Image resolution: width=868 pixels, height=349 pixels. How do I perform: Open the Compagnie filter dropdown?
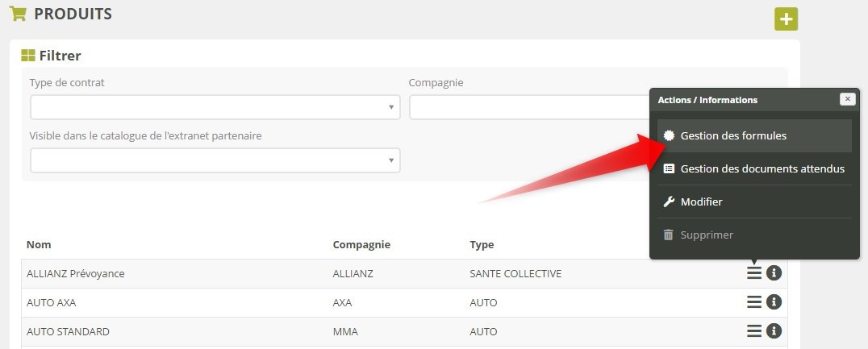tap(528, 107)
